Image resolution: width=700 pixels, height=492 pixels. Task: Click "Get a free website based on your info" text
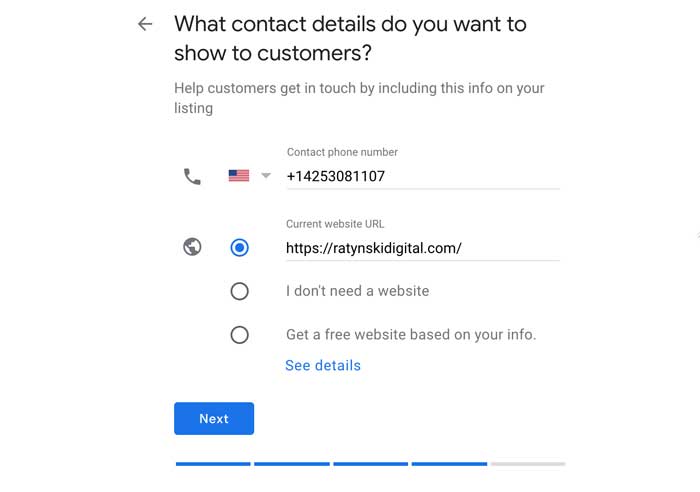click(411, 335)
